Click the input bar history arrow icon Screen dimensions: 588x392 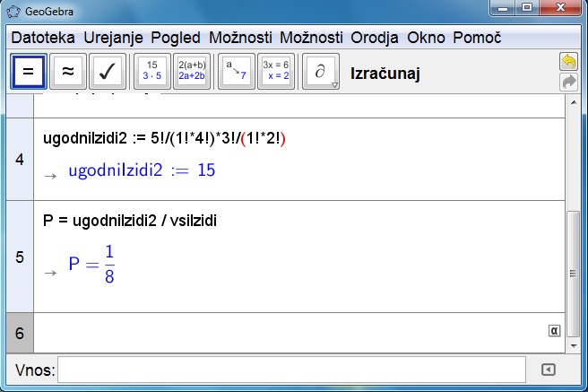coord(549,370)
